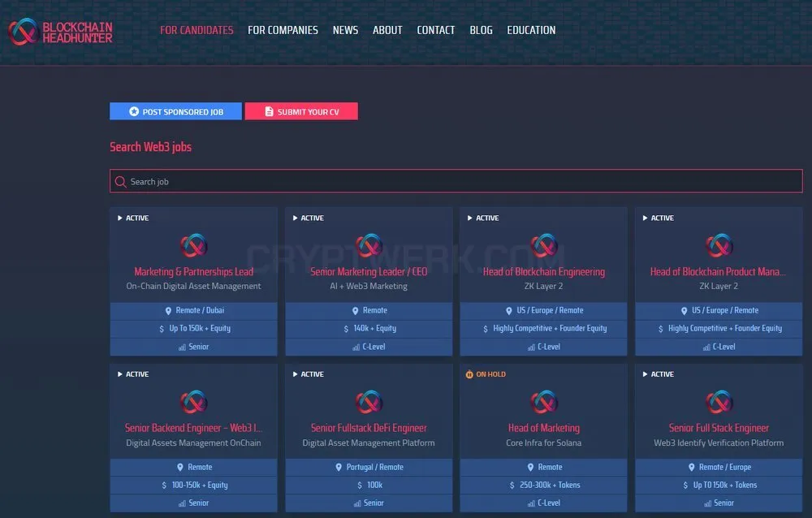Open Marketing & Partnerships Lead job

pyautogui.click(x=194, y=272)
